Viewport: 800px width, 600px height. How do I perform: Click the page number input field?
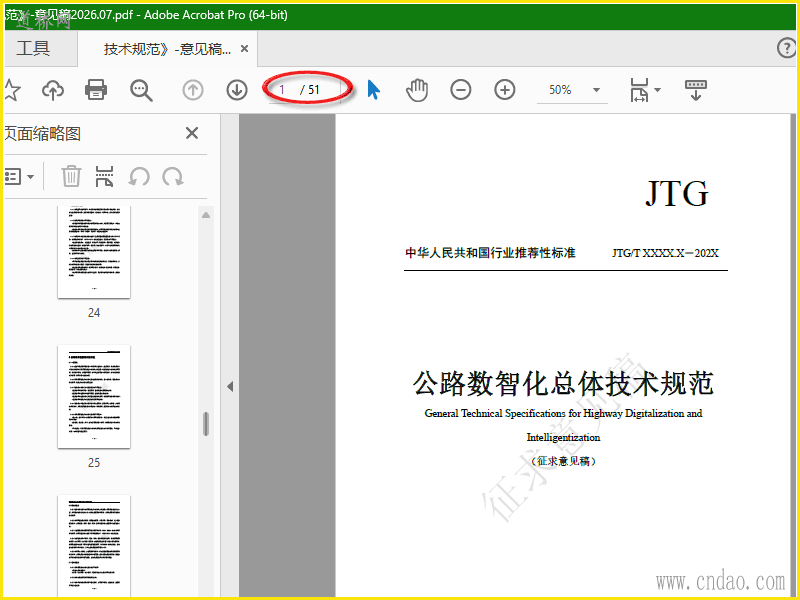(x=283, y=90)
